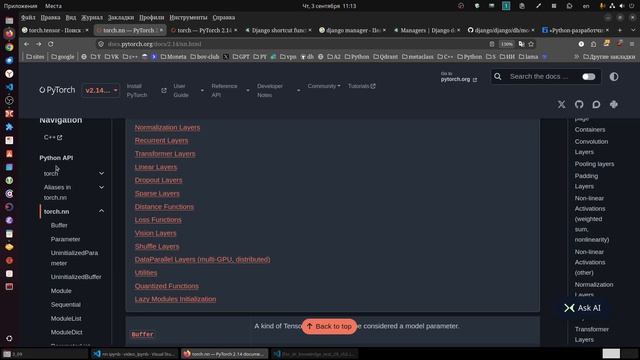Open the Инструменты menu
This screenshot has height=360, width=640.
[x=188, y=18]
